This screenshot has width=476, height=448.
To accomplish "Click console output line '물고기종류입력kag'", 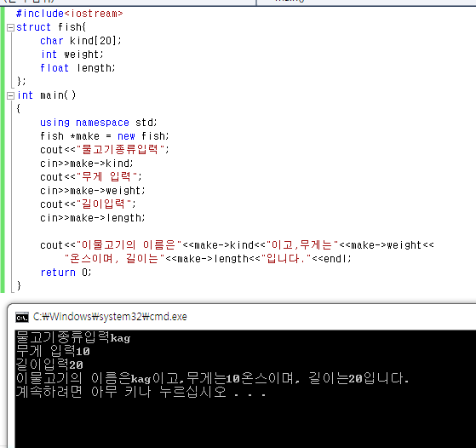I will [73, 337].
